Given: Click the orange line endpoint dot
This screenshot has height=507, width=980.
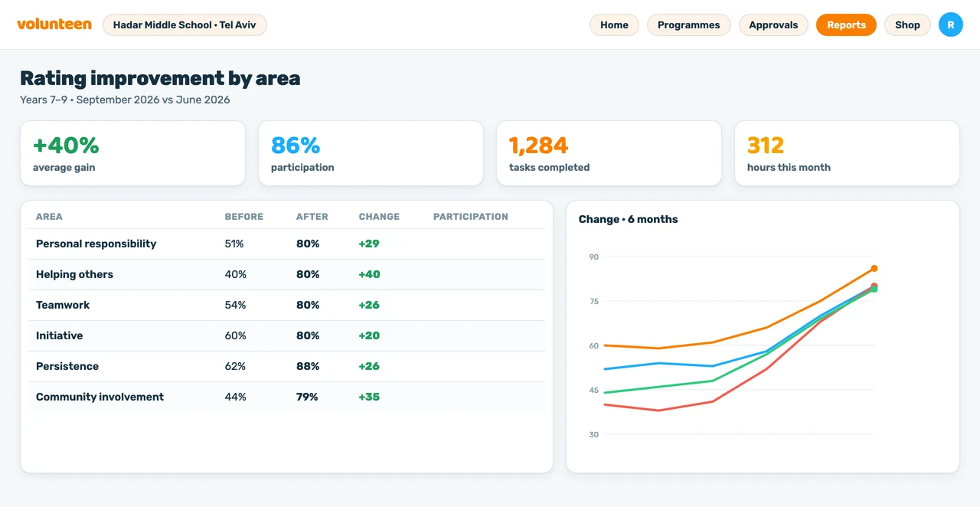Looking at the screenshot, I should [x=874, y=269].
